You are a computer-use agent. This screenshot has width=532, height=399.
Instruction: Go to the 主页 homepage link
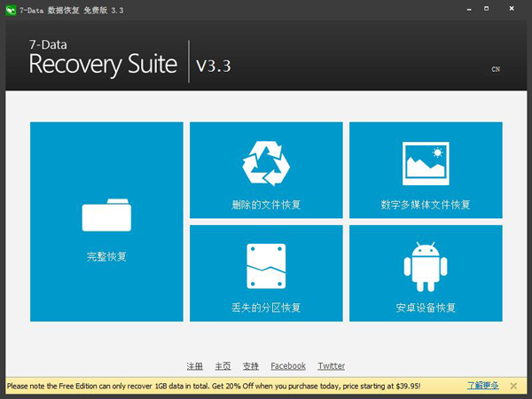click(223, 366)
